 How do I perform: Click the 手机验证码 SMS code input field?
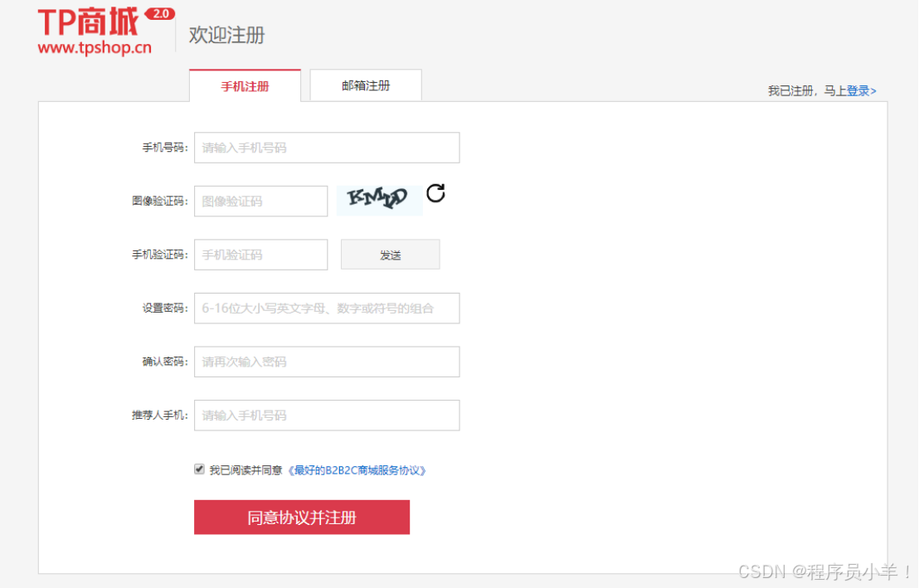coord(260,254)
